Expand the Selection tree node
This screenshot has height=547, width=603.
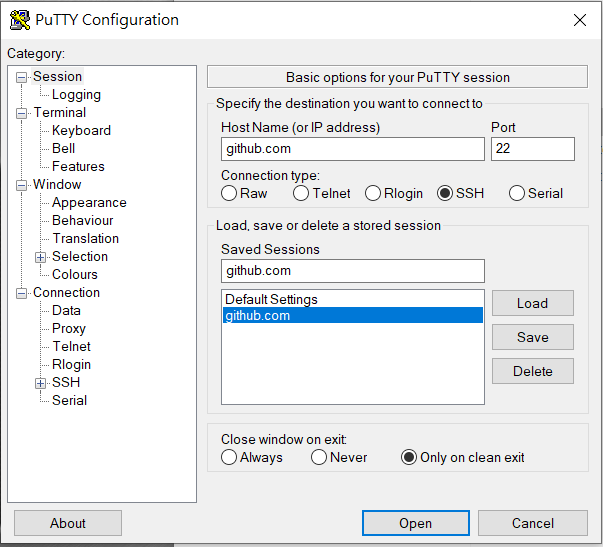point(40,257)
